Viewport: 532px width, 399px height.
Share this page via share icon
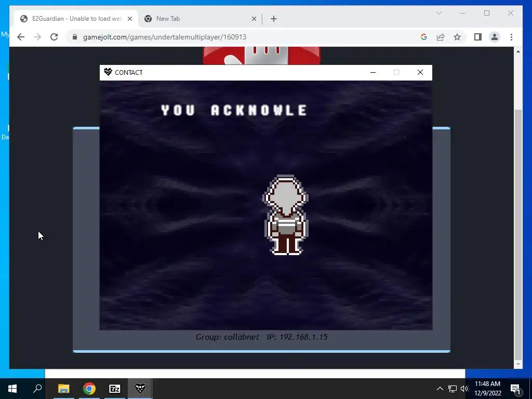pyautogui.click(x=441, y=37)
